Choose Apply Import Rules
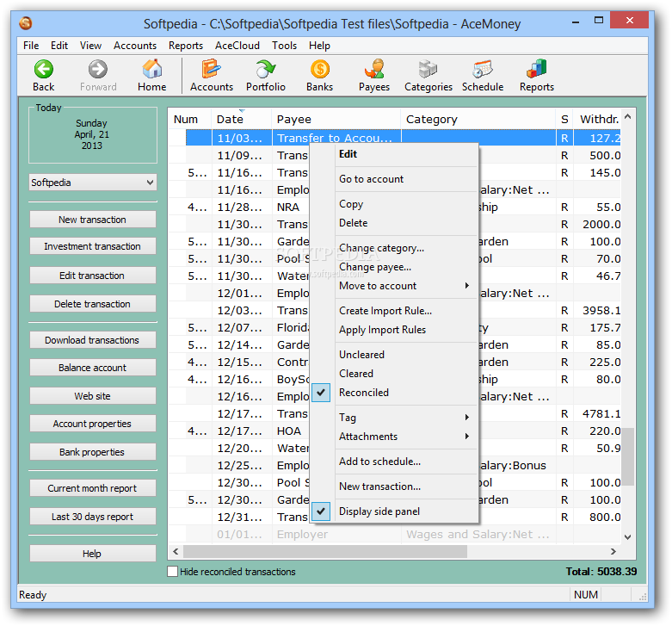 pos(393,329)
